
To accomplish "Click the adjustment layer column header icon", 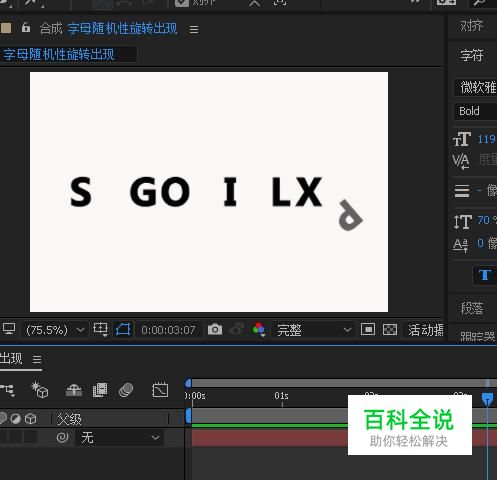I will pos(15,418).
